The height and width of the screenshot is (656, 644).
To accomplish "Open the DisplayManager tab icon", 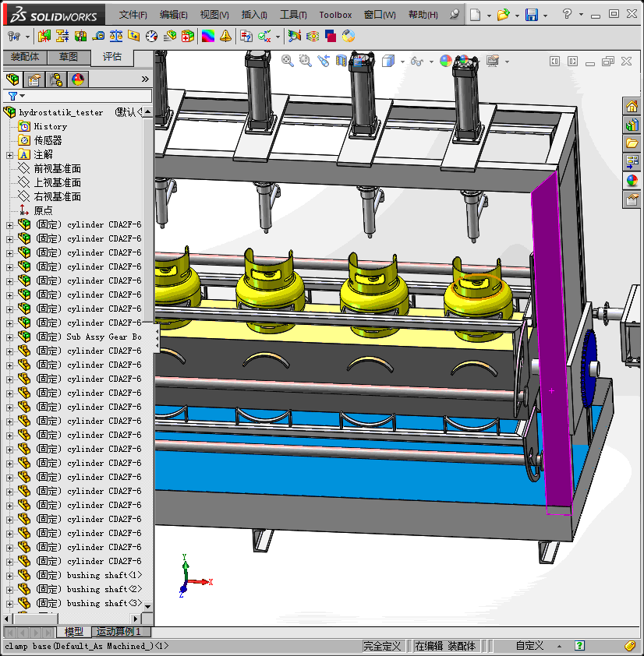I will tap(78, 79).
